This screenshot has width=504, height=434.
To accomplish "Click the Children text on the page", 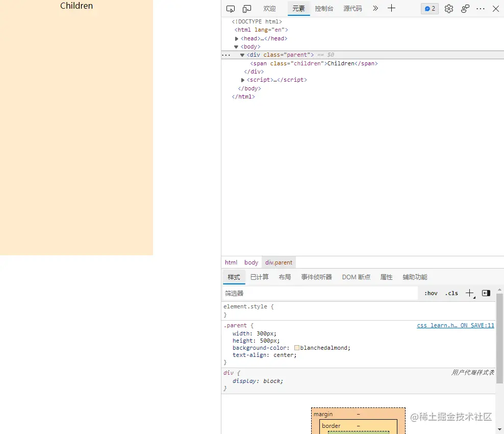I will 77,6.
